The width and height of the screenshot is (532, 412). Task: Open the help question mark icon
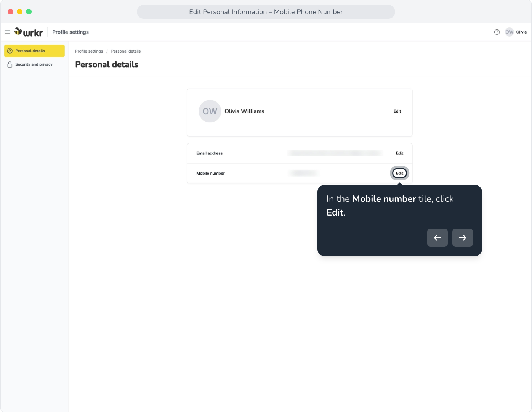click(497, 32)
